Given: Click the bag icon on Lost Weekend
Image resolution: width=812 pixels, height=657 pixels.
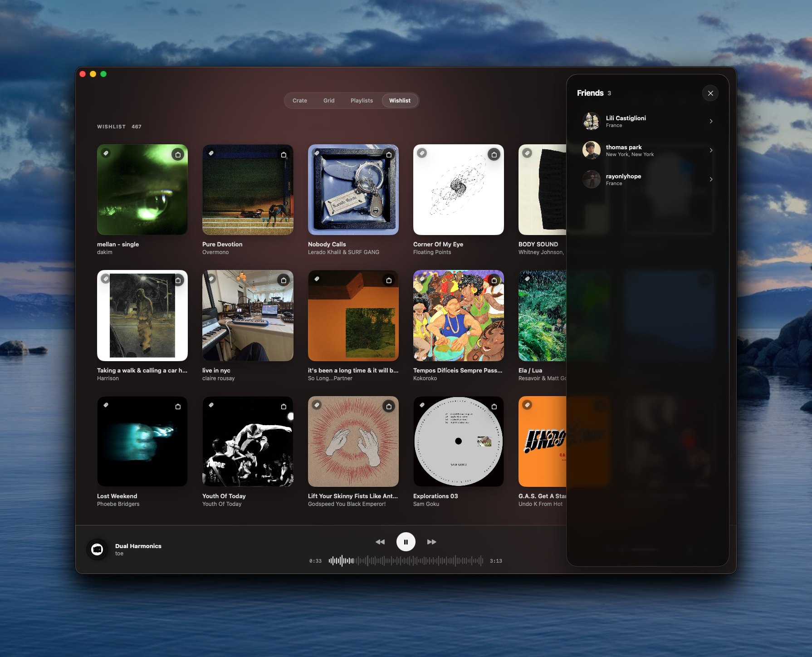Looking at the screenshot, I should (178, 407).
